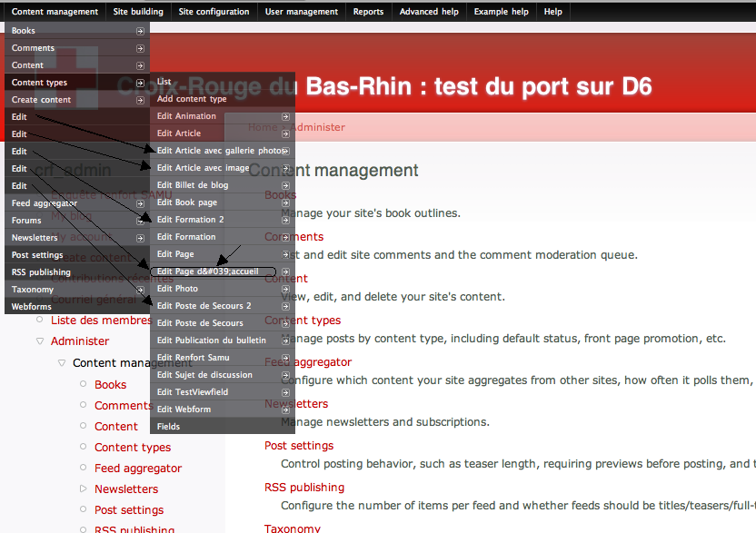Select Add content type in the submenu
756x533 pixels.
(194, 98)
